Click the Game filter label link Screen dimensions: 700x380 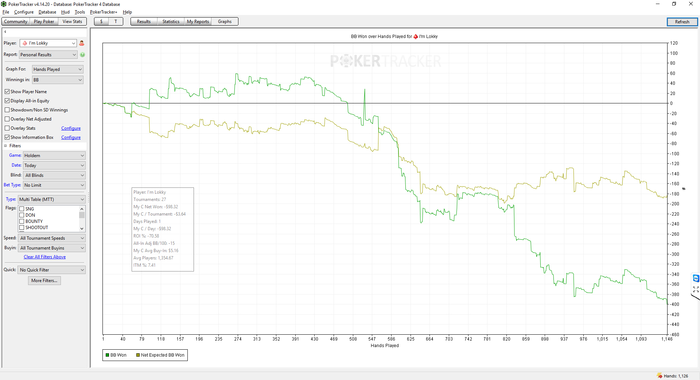[x=15, y=155]
